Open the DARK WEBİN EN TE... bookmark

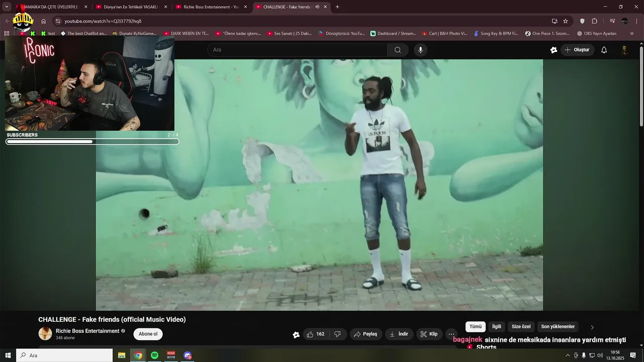point(187,34)
